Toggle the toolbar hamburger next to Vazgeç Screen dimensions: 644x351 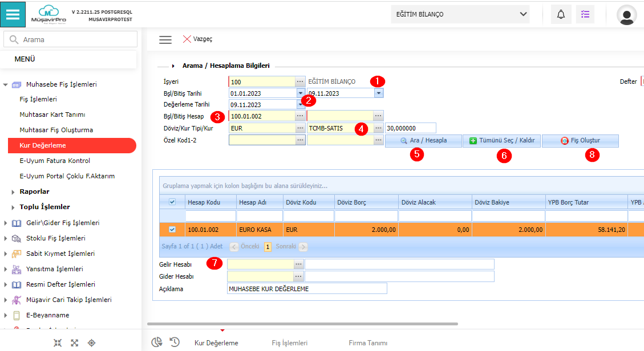165,39
